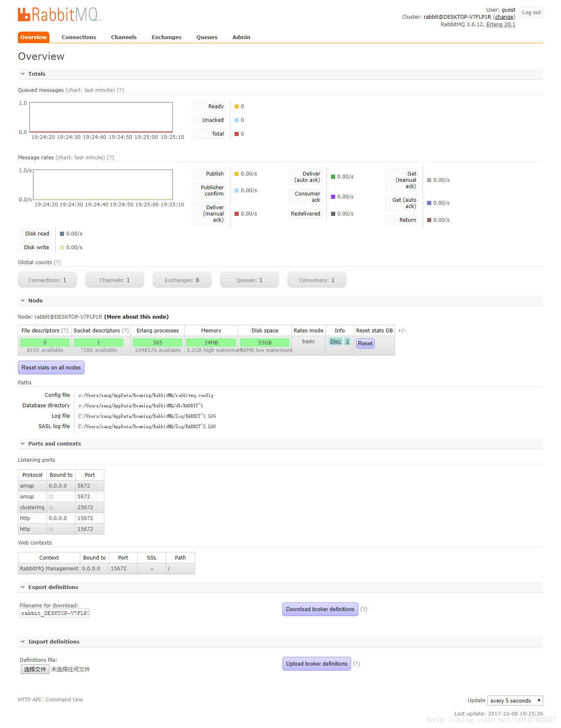Screen dimensions: 561x728
Task: Click help icon next to Global counts
Action: pos(57,262)
